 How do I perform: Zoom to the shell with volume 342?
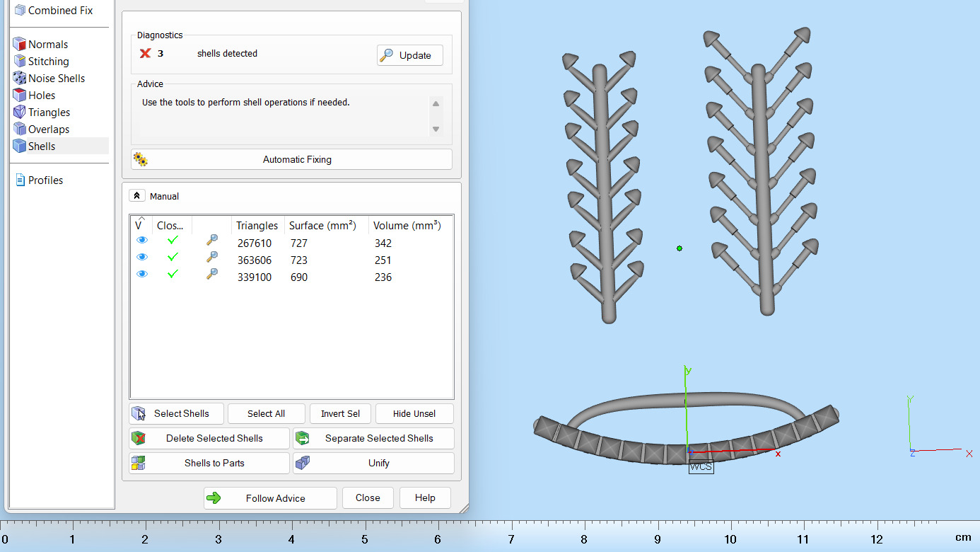click(x=211, y=241)
